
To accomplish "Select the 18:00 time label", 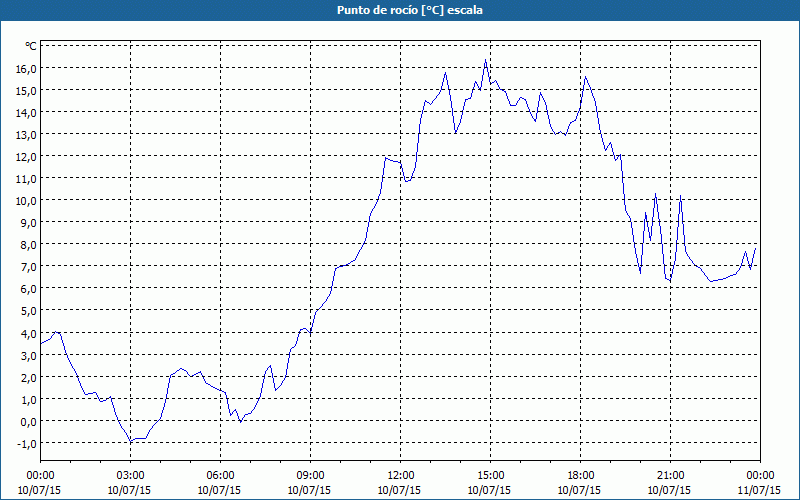I will (x=581, y=475).
